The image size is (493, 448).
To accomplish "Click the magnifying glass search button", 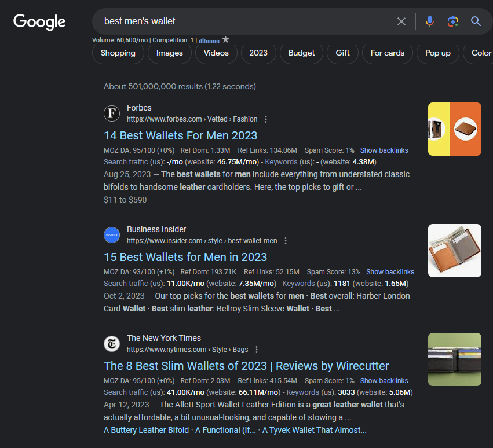I will pos(476,21).
